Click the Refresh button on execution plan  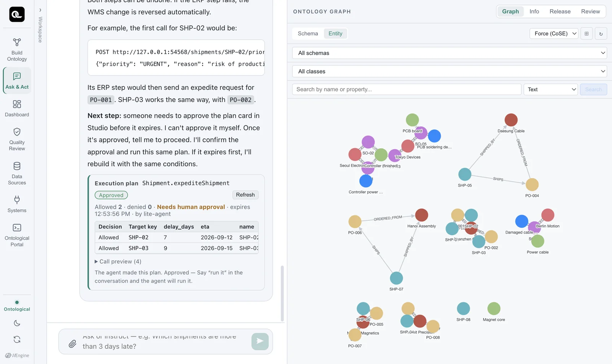(x=245, y=195)
